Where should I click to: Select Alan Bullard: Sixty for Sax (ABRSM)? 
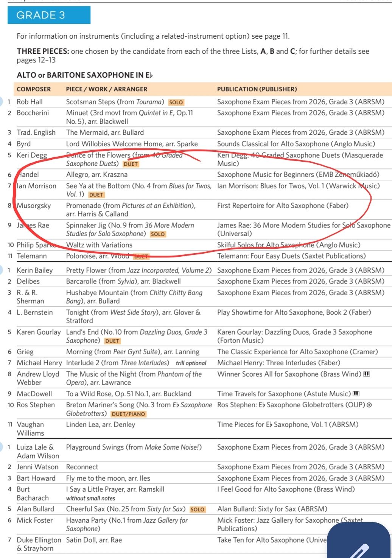(272, 509)
